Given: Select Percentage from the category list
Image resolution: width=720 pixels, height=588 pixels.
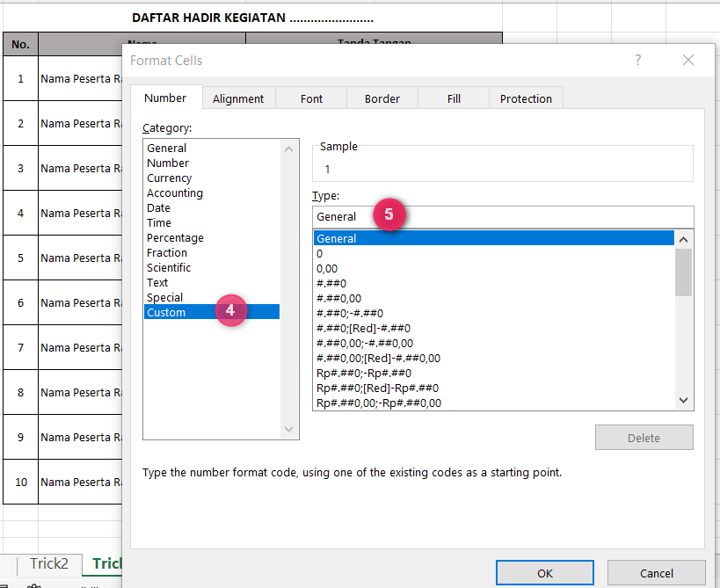Looking at the screenshot, I should tap(175, 238).
